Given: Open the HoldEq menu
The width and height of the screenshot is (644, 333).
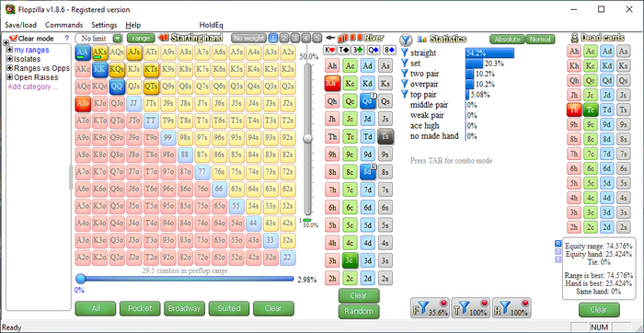Looking at the screenshot, I should pyautogui.click(x=211, y=25).
